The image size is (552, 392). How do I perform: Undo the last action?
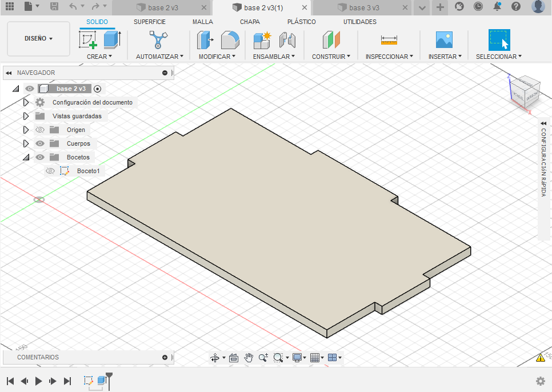point(73,6)
